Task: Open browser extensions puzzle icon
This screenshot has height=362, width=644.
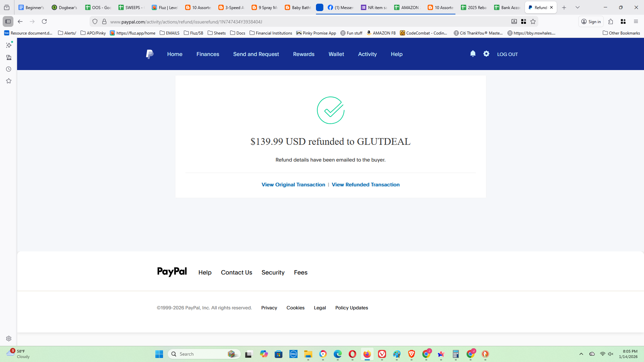Action: coord(610,21)
